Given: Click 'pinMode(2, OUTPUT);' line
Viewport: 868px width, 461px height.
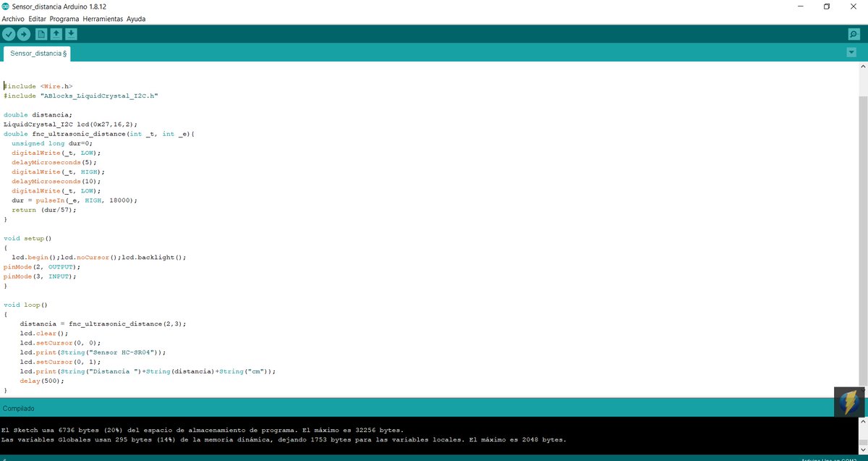Looking at the screenshot, I should coord(42,266).
